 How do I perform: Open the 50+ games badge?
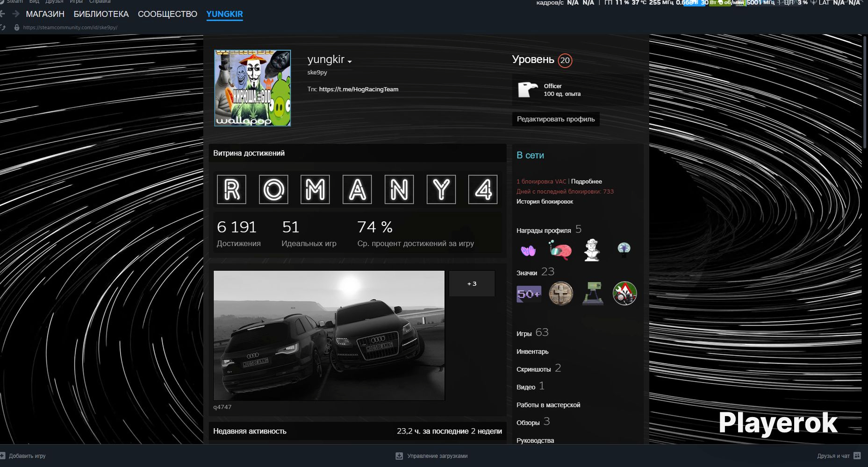coord(529,294)
